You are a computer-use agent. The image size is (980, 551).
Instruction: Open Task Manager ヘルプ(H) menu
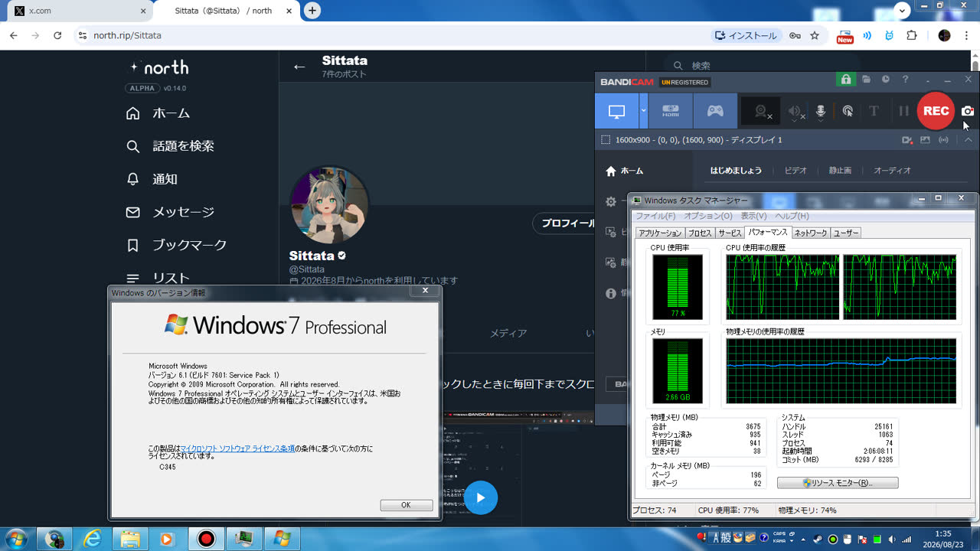click(x=792, y=217)
